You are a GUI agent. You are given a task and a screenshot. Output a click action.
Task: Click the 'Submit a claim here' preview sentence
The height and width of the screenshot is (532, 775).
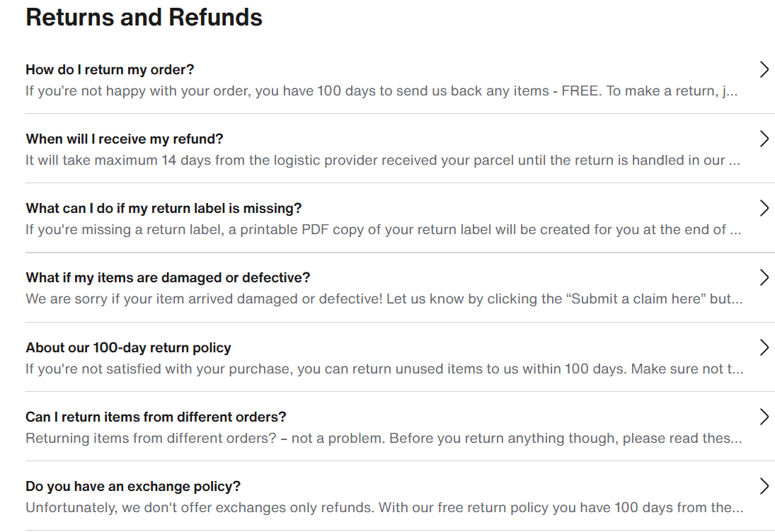point(384,299)
